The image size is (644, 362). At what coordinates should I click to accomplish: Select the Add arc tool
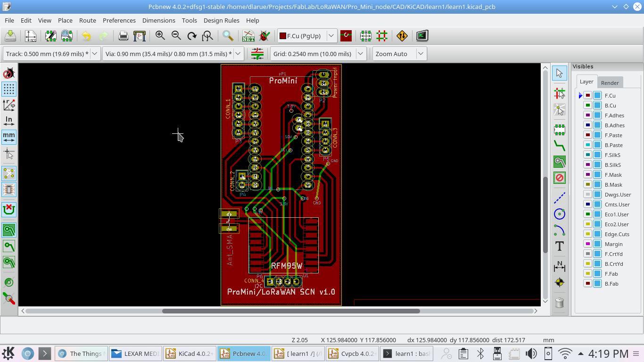click(560, 230)
